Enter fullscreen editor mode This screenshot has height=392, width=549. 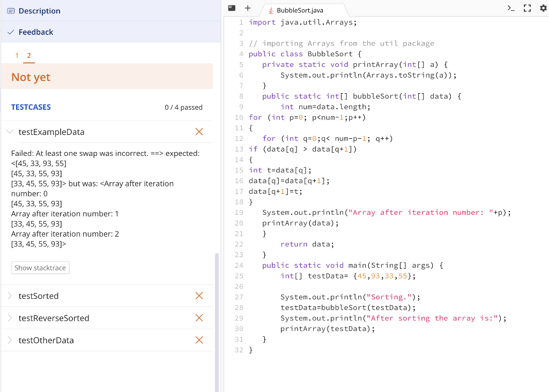528,8
